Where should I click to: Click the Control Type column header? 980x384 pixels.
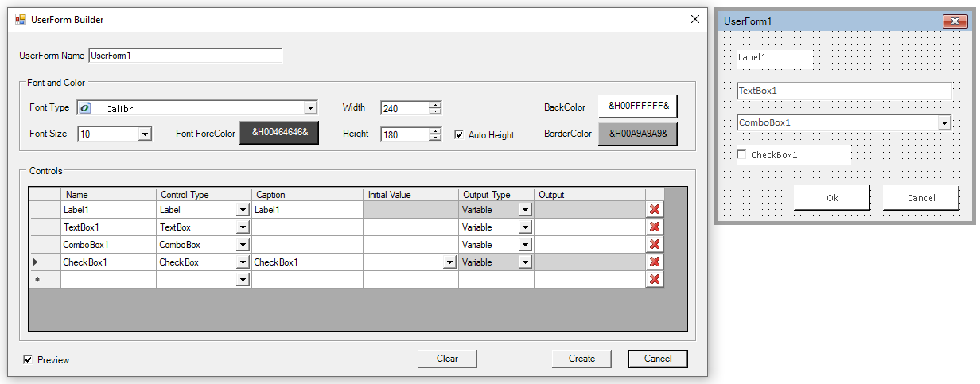click(x=204, y=194)
